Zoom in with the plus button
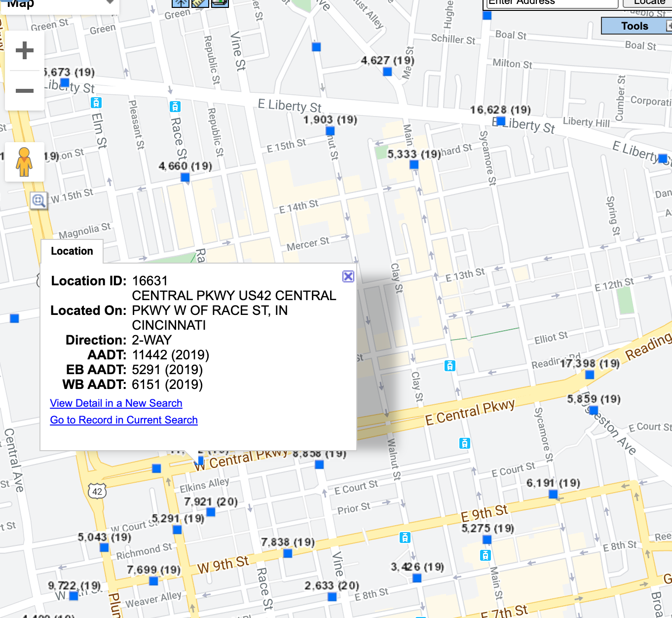The height and width of the screenshot is (618, 672). pos(25,50)
